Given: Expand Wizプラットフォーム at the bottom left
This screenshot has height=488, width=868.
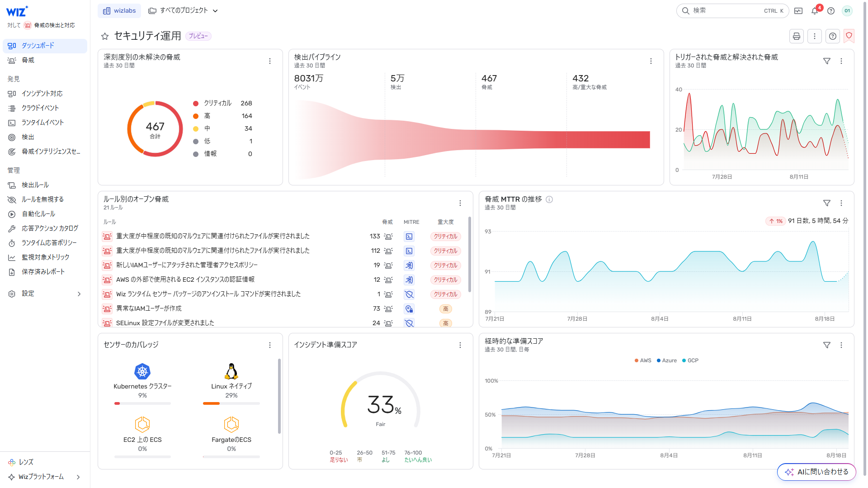Looking at the screenshot, I should [40, 476].
